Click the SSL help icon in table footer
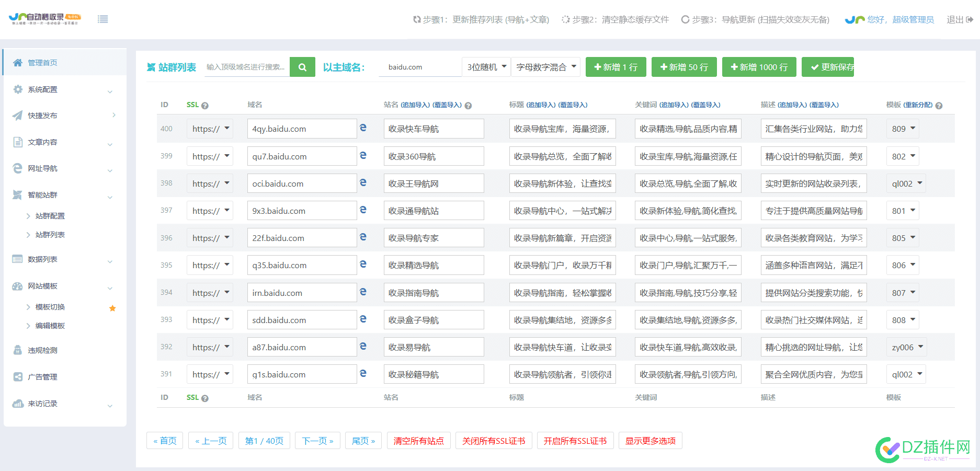 pyautogui.click(x=205, y=398)
